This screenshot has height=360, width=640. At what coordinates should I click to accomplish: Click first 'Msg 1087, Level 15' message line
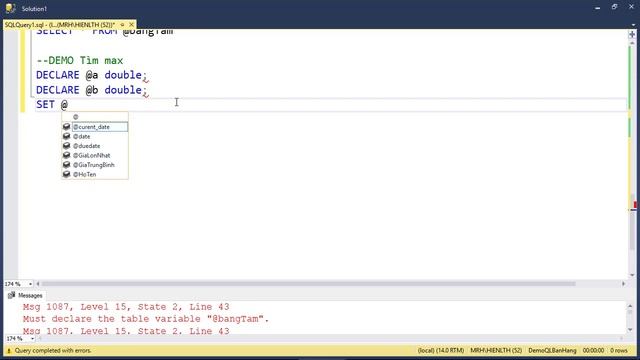126,307
